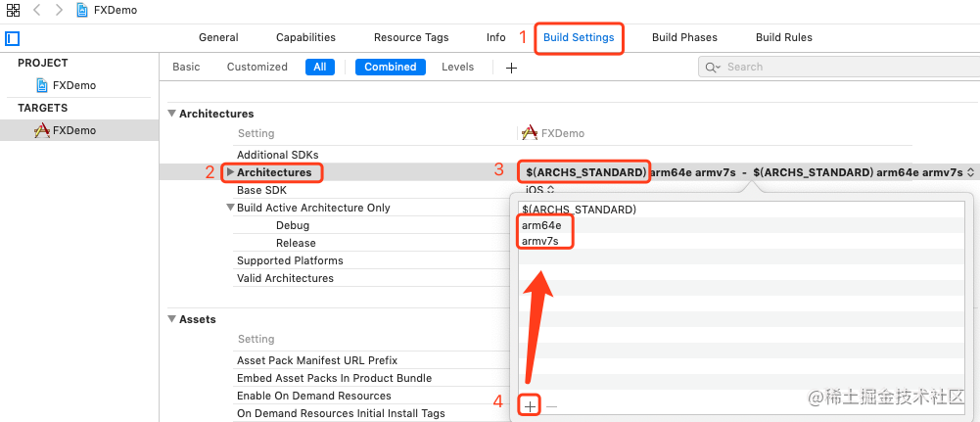Open the Capabilities tab
This screenshot has height=422, width=980.
[305, 37]
